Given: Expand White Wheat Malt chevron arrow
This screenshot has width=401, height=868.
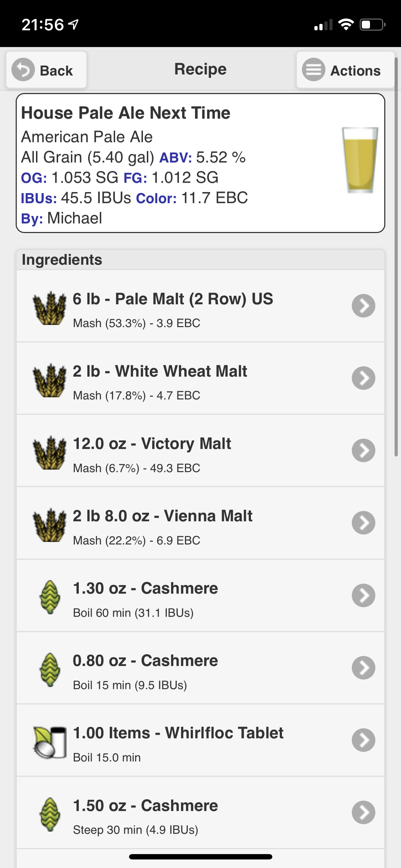Looking at the screenshot, I should 363,378.
